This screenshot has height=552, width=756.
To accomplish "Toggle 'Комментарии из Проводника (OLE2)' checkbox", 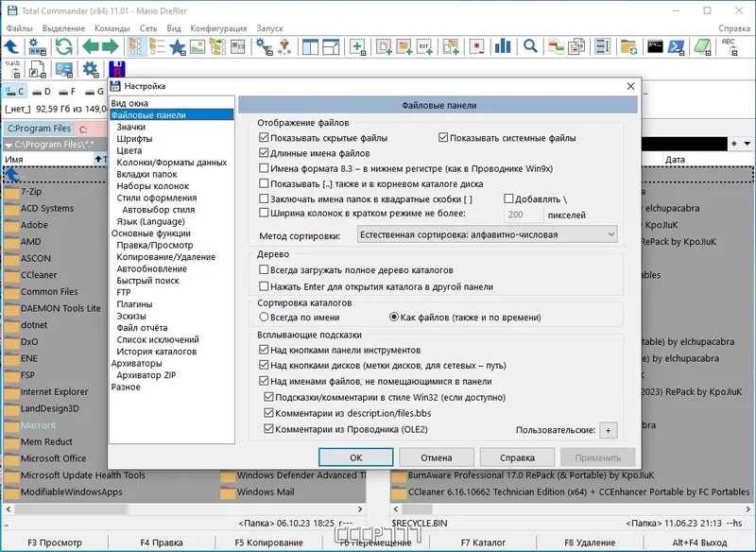I will [x=268, y=429].
